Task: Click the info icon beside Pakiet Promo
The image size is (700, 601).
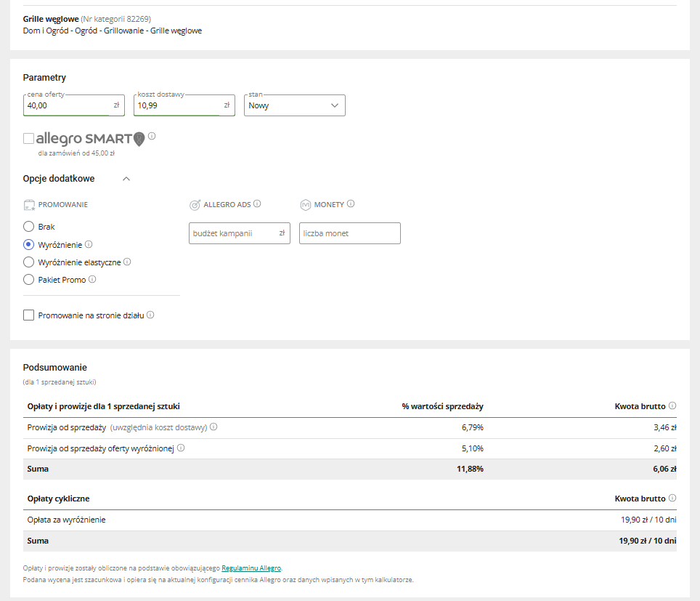Action: 92,279
